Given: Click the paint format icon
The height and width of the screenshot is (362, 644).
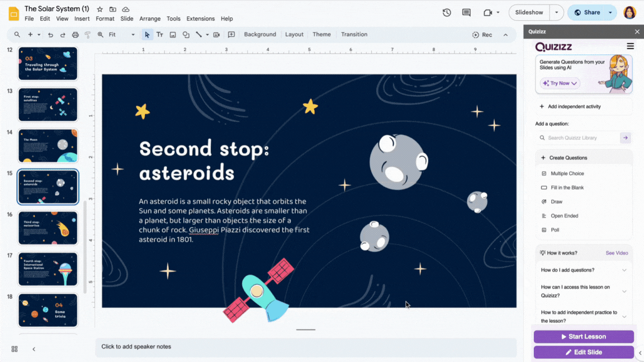Looking at the screenshot, I should [x=87, y=35].
